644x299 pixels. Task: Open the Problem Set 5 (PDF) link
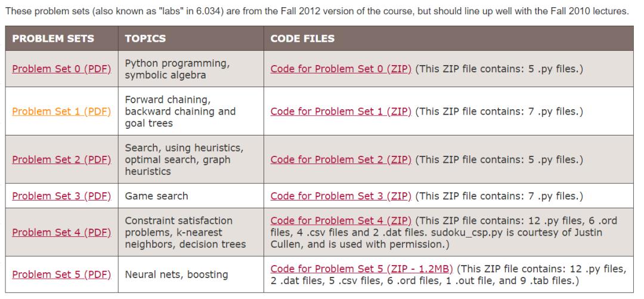tap(61, 275)
